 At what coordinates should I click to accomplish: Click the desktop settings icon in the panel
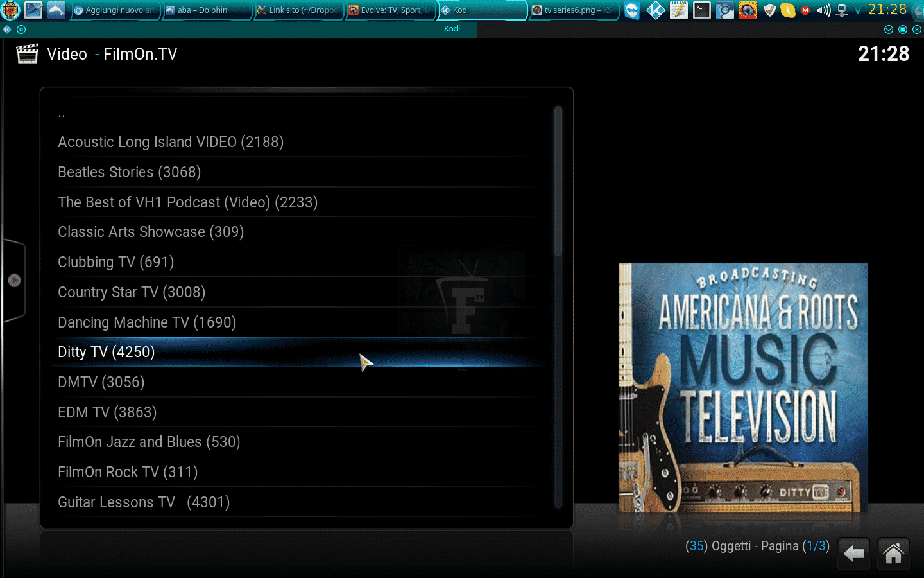33,10
